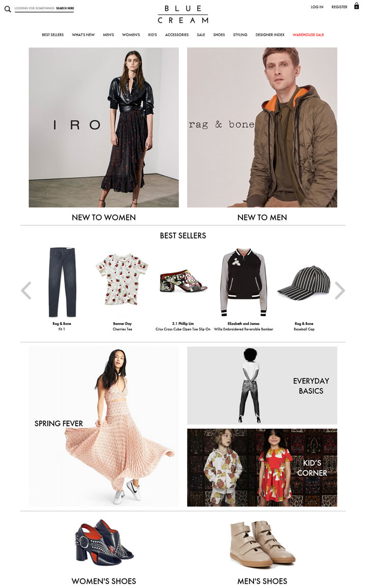Select the Rag & Bone Fit 1 jeans

coord(62,282)
